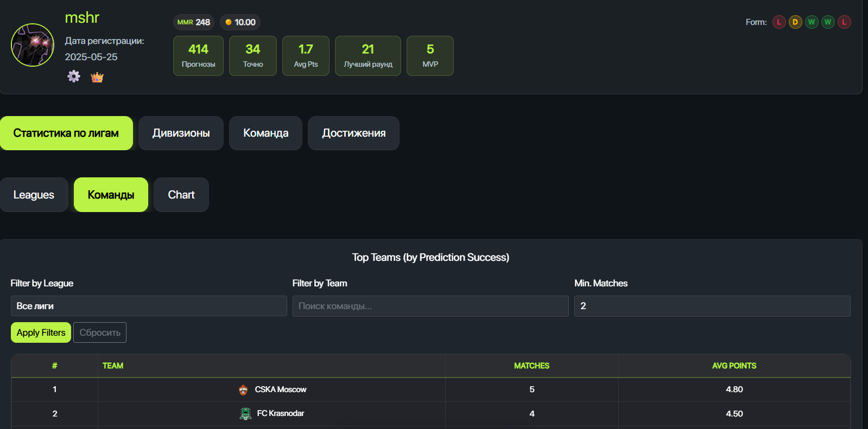Viewport: 868px width, 429px height.
Task: Switch to the Leagues sub-tab
Action: coord(34,195)
